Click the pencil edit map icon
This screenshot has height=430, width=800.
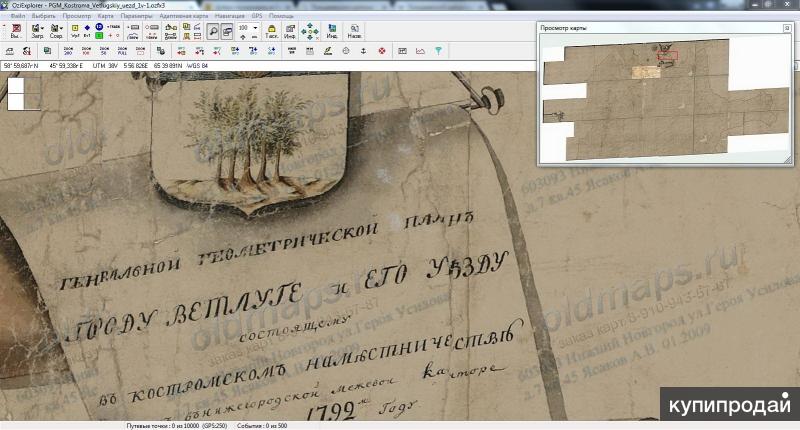coord(328,50)
